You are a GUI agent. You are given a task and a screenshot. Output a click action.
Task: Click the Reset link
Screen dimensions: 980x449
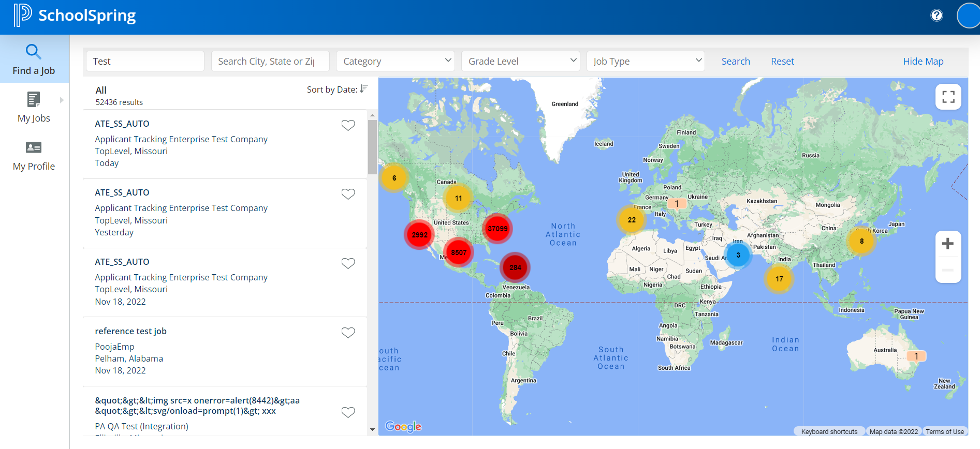point(782,61)
